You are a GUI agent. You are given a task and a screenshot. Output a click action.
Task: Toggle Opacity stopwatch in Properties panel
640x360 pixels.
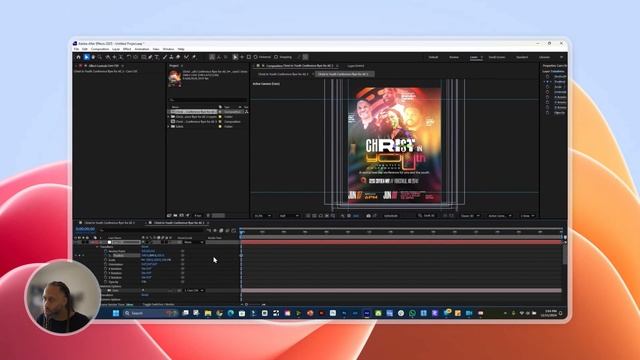pyautogui.click(x=547, y=113)
